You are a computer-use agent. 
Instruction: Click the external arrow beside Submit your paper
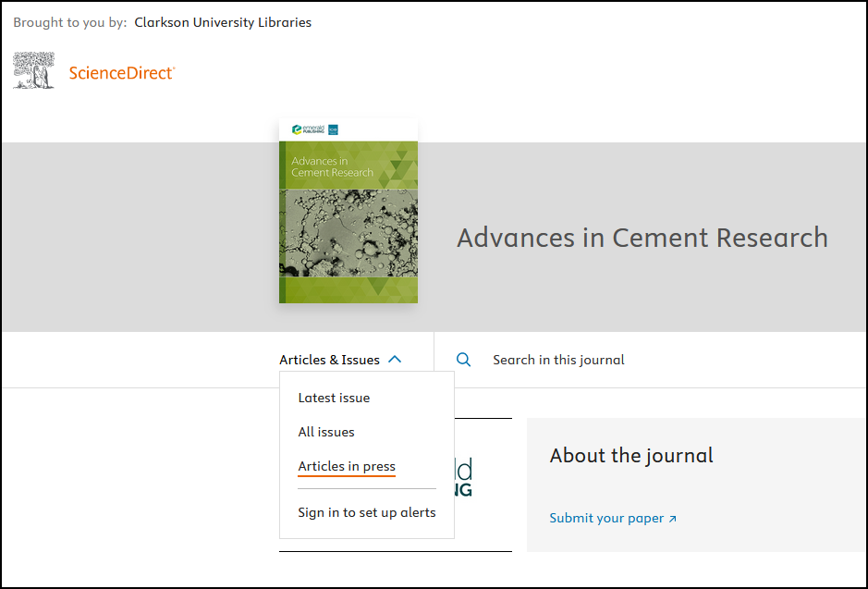click(x=673, y=519)
